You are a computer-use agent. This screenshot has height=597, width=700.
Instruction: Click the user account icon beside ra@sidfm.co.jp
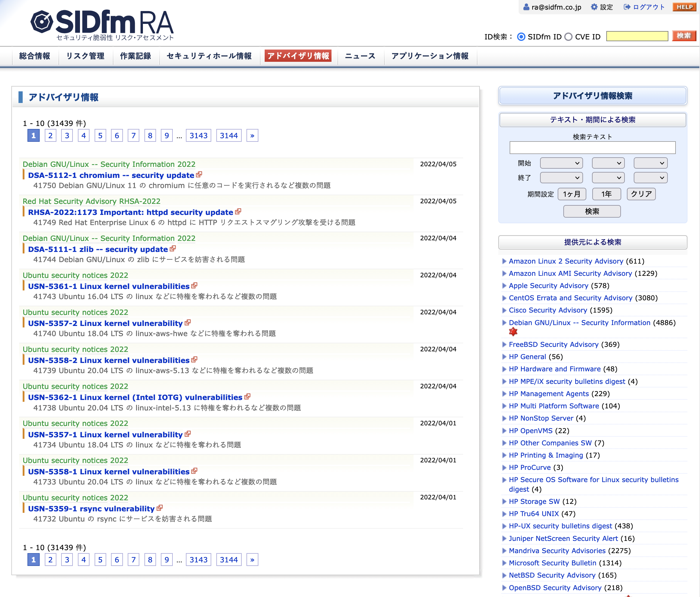pos(526,7)
